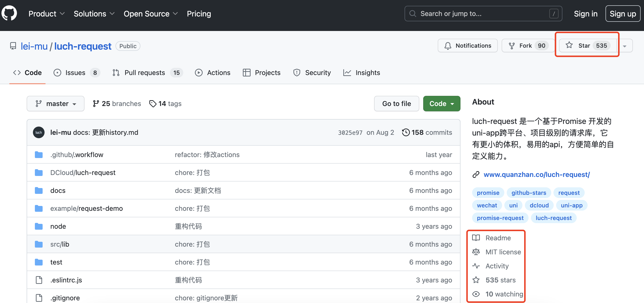Select the uni-app topic tag
The image size is (644, 303).
pyautogui.click(x=572, y=205)
